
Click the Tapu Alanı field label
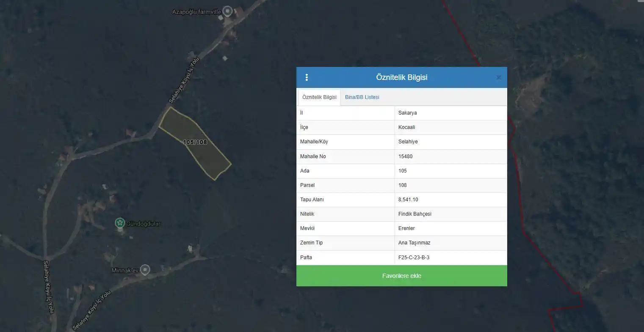pyautogui.click(x=312, y=200)
